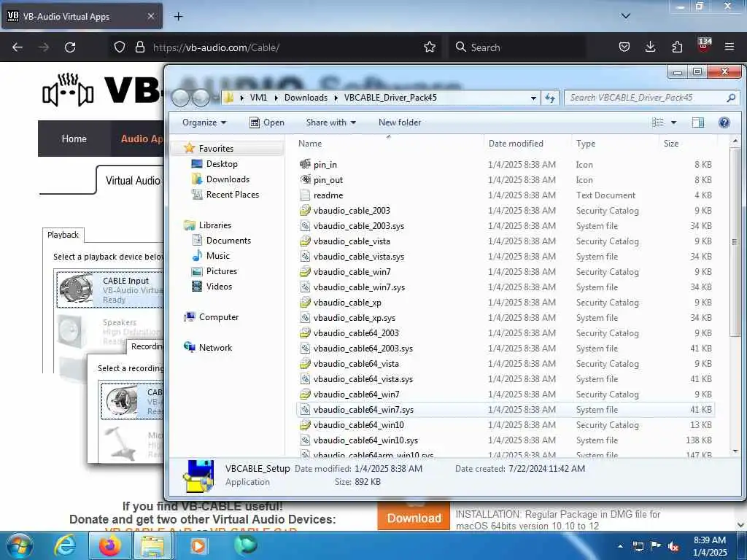Open Windows Media Player taskbar icon
The image size is (747, 560).
click(x=198, y=545)
